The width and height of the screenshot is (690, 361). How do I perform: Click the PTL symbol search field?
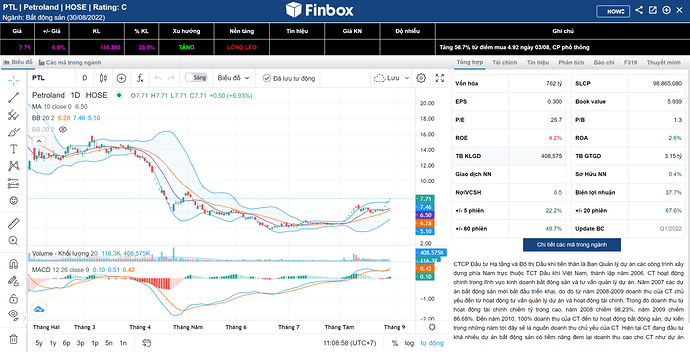[x=51, y=78]
